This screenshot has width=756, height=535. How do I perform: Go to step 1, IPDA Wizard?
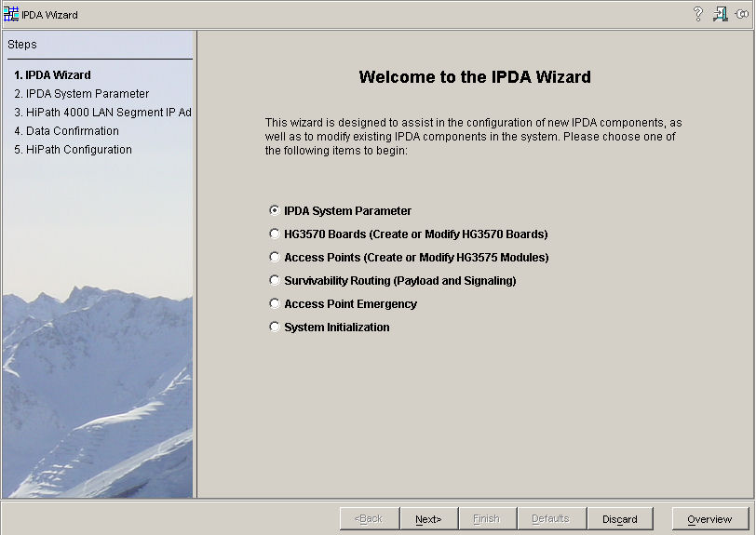pyautogui.click(x=52, y=75)
